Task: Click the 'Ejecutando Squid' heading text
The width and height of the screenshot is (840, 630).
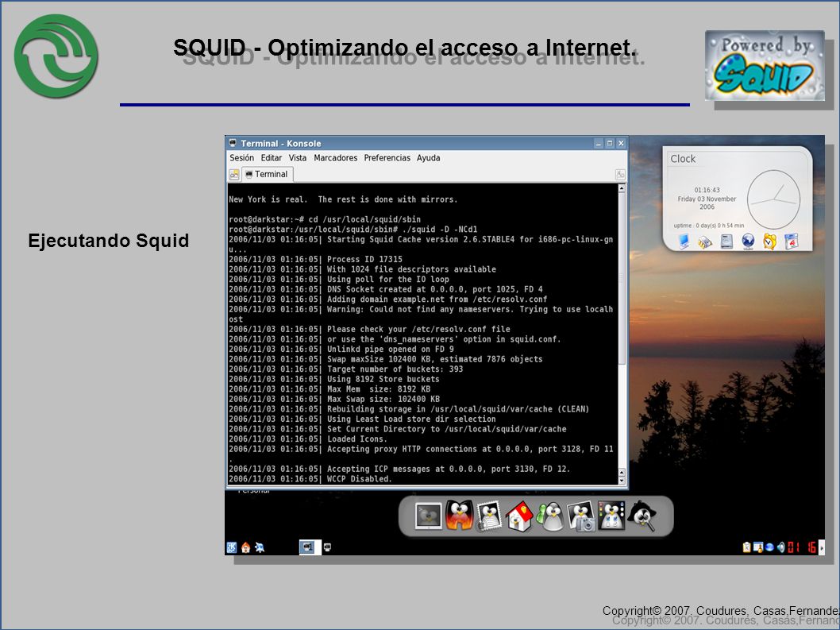Action: pos(109,241)
